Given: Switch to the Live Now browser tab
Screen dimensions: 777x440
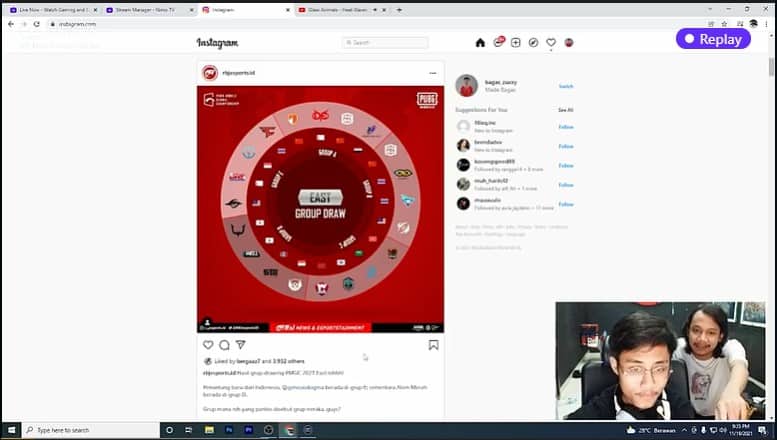Looking at the screenshot, I should 54,10.
